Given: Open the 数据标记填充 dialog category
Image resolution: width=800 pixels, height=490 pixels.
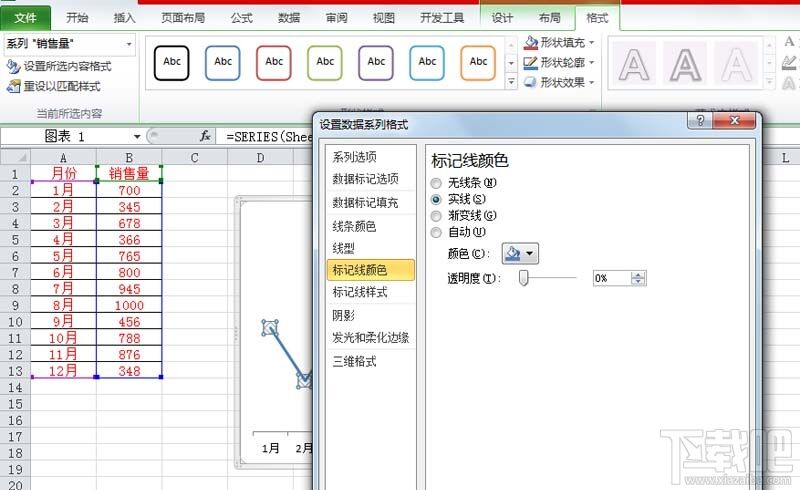Looking at the screenshot, I should [x=371, y=203].
